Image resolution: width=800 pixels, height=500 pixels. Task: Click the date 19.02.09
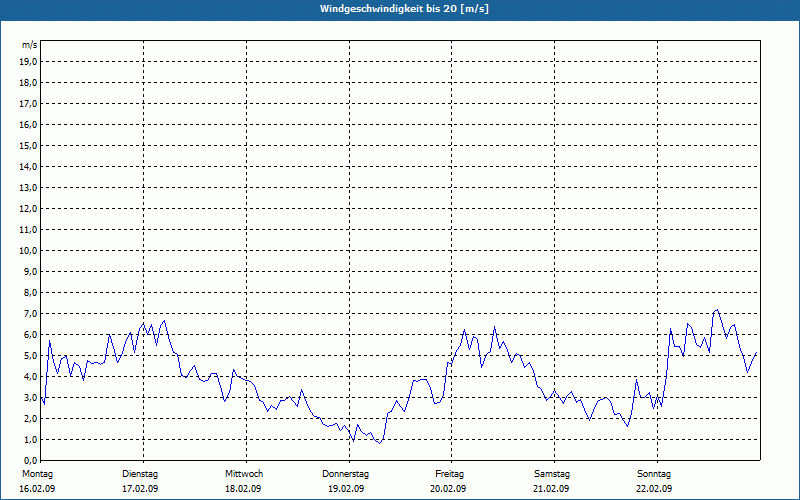pos(346,489)
